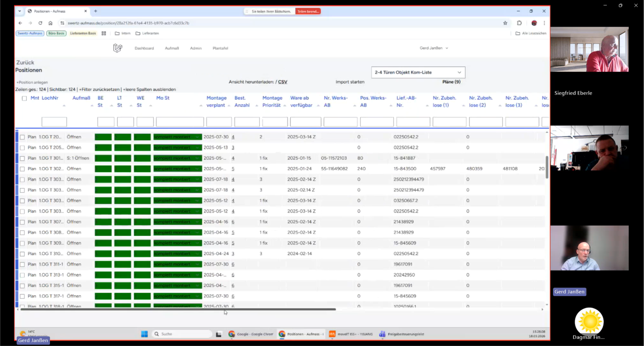Open the Aufmaß navigation item
The height and width of the screenshot is (346, 644).
pos(172,48)
